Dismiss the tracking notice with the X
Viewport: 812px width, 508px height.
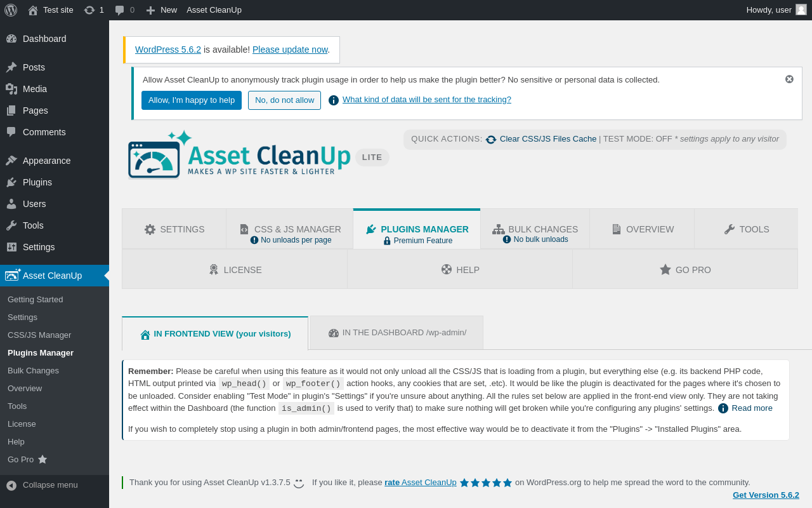pyautogui.click(x=789, y=79)
